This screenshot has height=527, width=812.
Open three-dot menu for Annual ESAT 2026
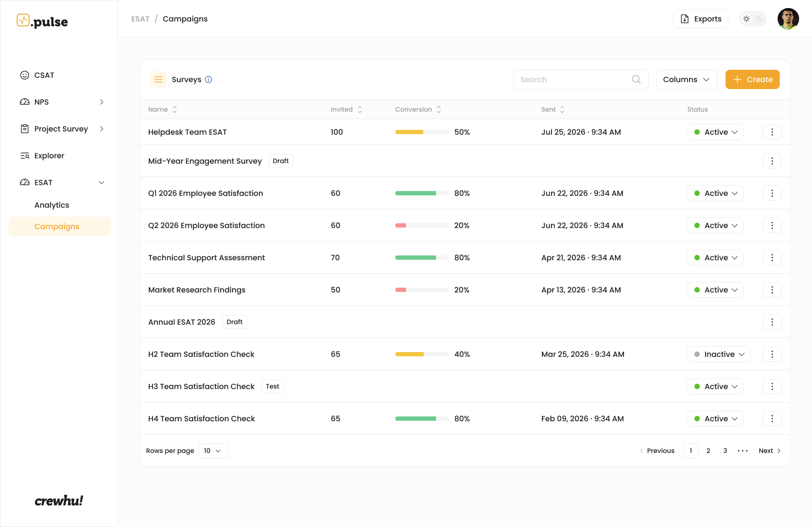(772, 322)
